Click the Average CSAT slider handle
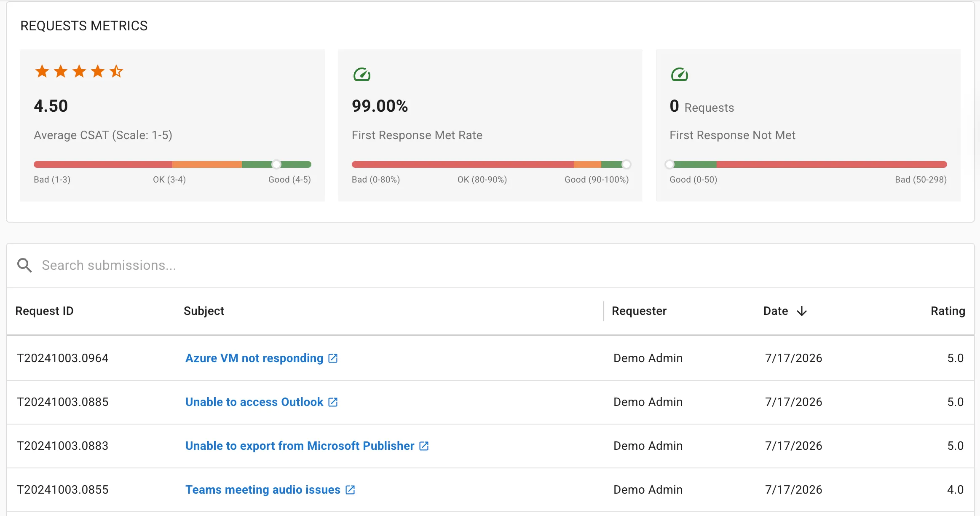The width and height of the screenshot is (980, 516). coord(276,164)
